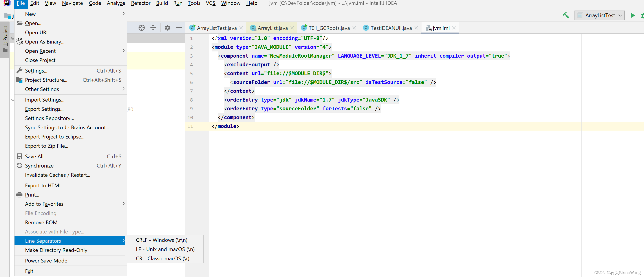
Task: Close the ArrayListTest.java tab
Action: click(241, 28)
